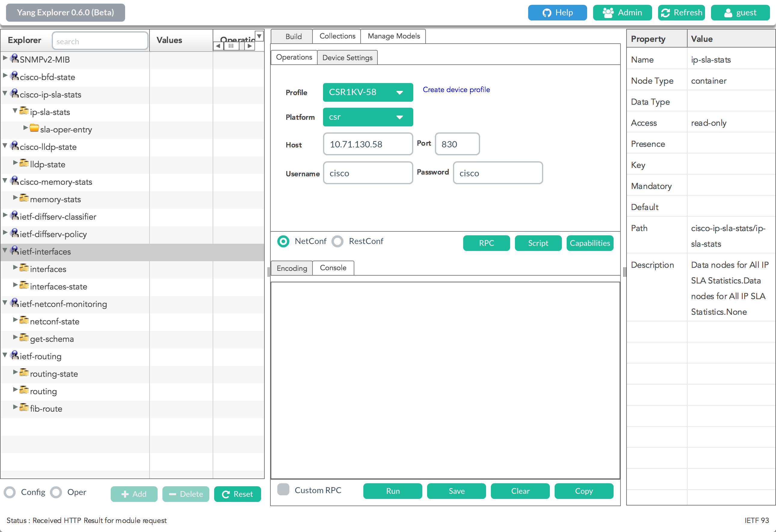Collapse the cisco-memory-stats tree node
This screenshot has width=776, height=532.
[x=5, y=181]
